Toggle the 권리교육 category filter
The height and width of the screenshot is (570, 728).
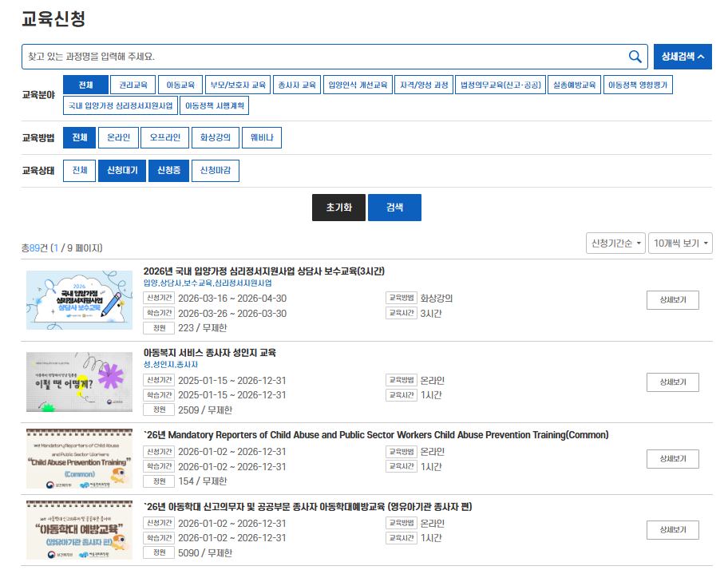click(x=133, y=85)
